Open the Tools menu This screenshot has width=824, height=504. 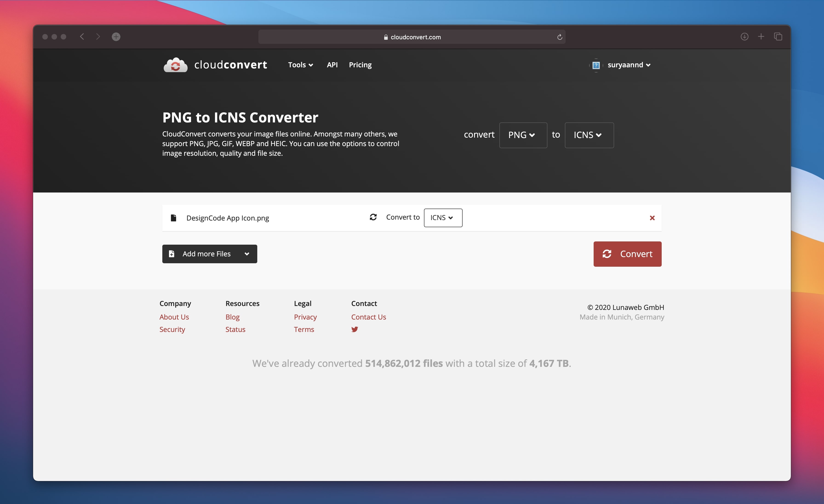(300, 65)
